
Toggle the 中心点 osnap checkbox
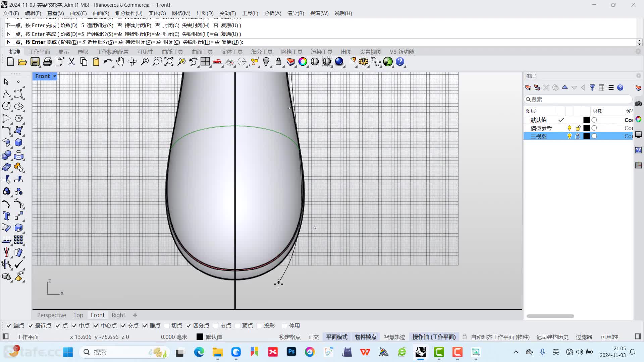(x=96, y=325)
